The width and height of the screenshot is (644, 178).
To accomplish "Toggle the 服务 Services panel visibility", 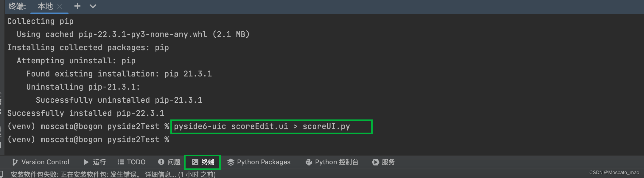I will pos(383,162).
